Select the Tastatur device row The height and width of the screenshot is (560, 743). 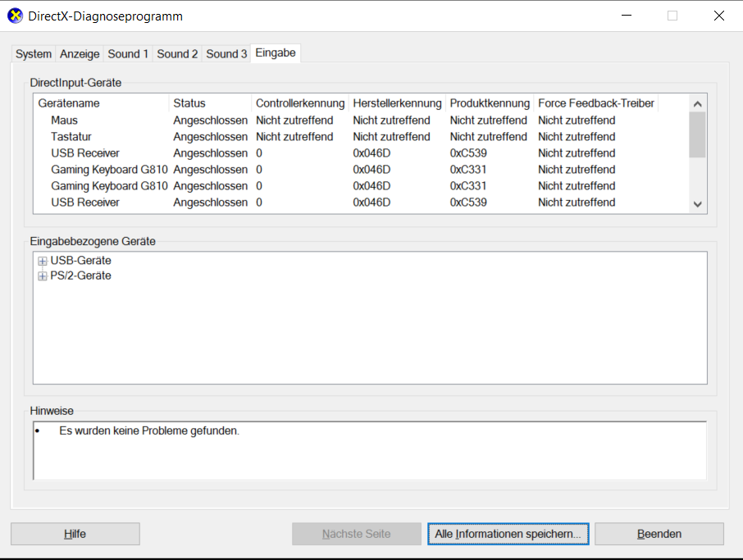click(70, 137)
